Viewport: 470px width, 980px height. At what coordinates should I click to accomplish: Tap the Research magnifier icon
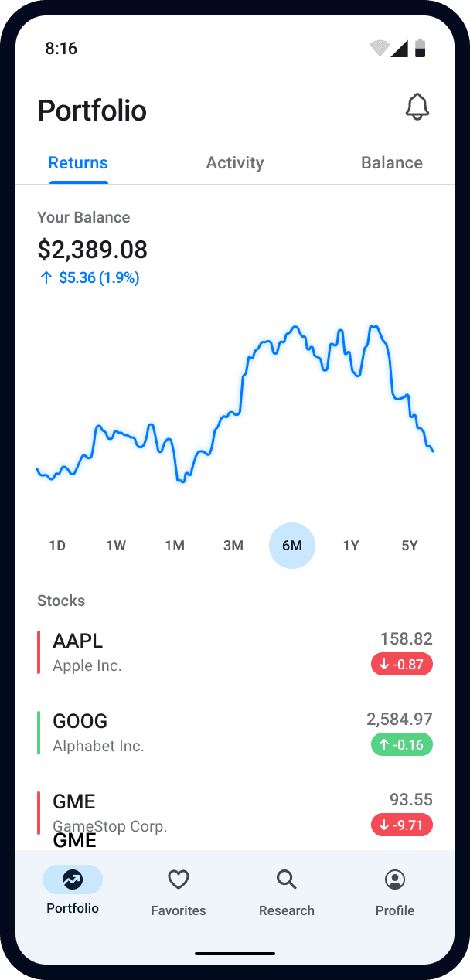pos(287,880)
